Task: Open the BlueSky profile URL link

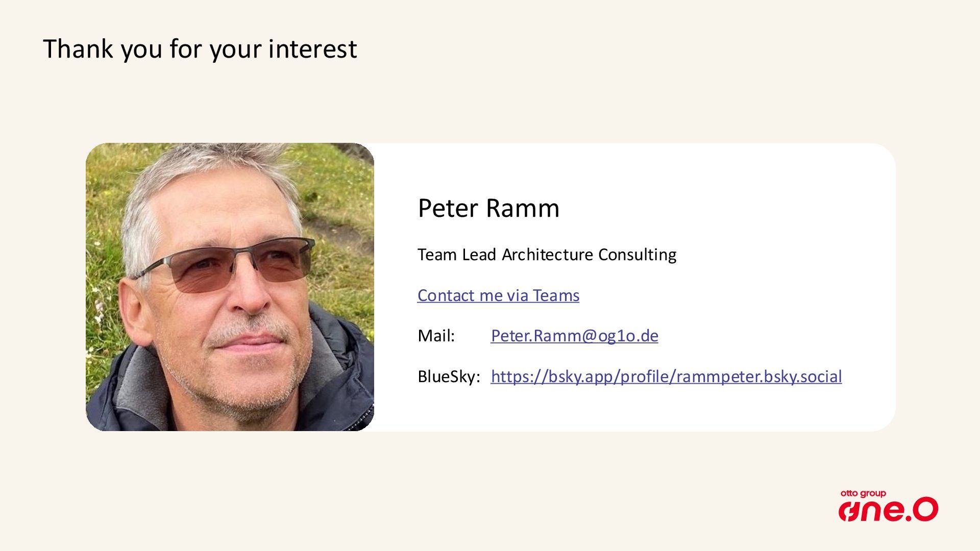Action: click(x=666, y=377)
